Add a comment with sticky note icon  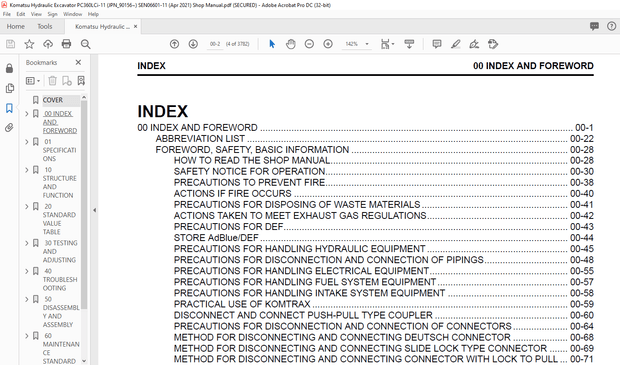click(437, 44)
